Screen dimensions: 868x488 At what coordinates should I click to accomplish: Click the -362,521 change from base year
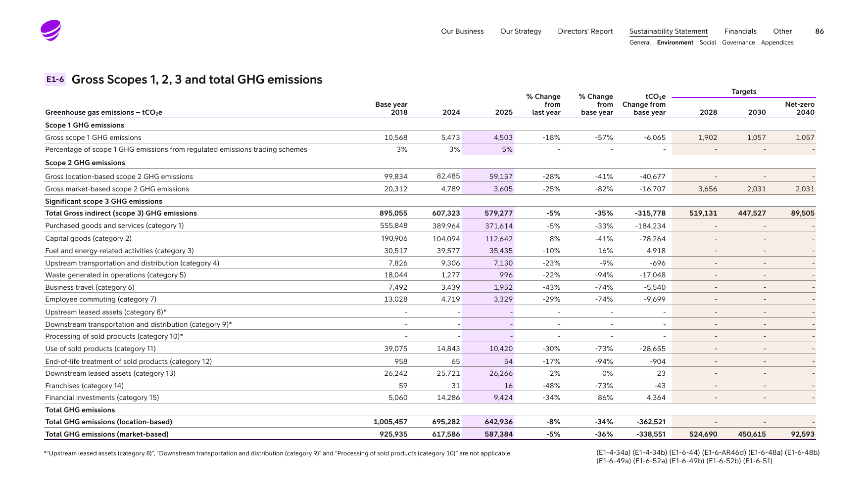pyautogui.click(x=650, y=422)
